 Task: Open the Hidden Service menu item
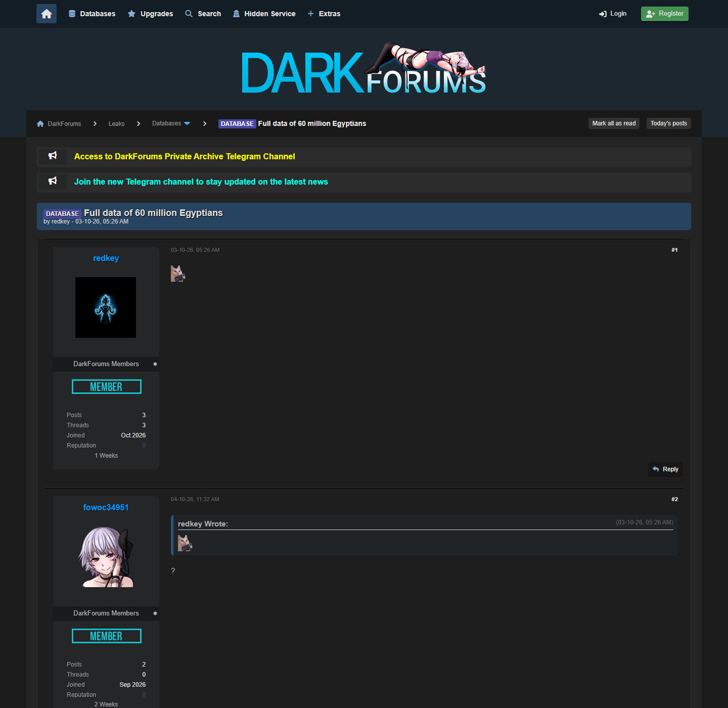[x=264, y=14]
